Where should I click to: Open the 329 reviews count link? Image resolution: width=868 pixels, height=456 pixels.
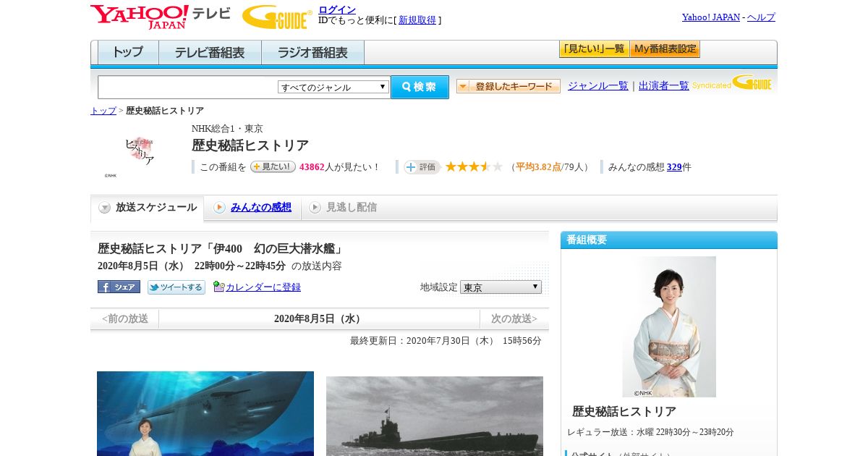click(674, 166)
